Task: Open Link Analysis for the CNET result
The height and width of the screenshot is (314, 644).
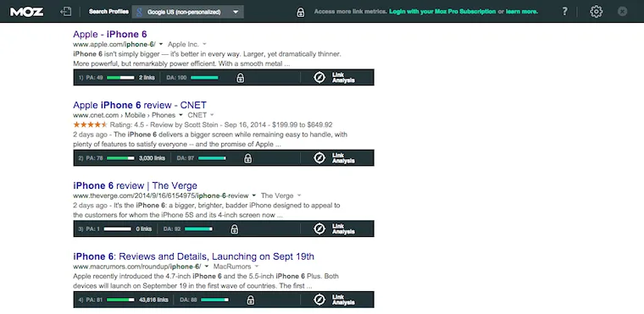Action: [x=343, y=158]
